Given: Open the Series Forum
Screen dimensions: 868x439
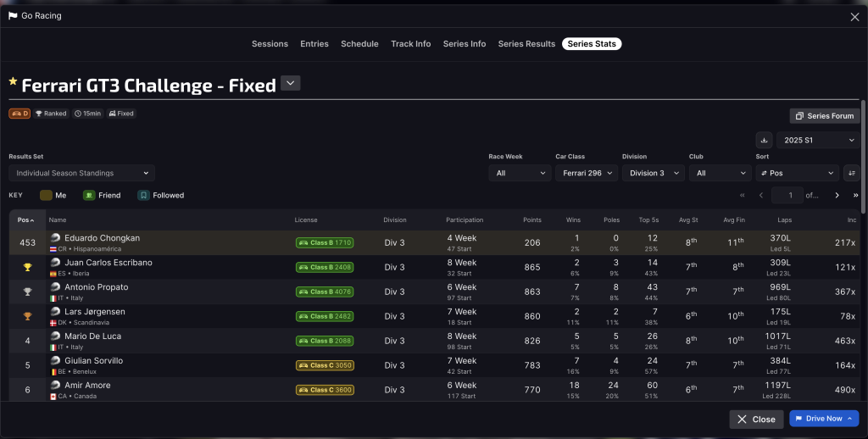Looking at the screenshot, I should coord(824,116).
